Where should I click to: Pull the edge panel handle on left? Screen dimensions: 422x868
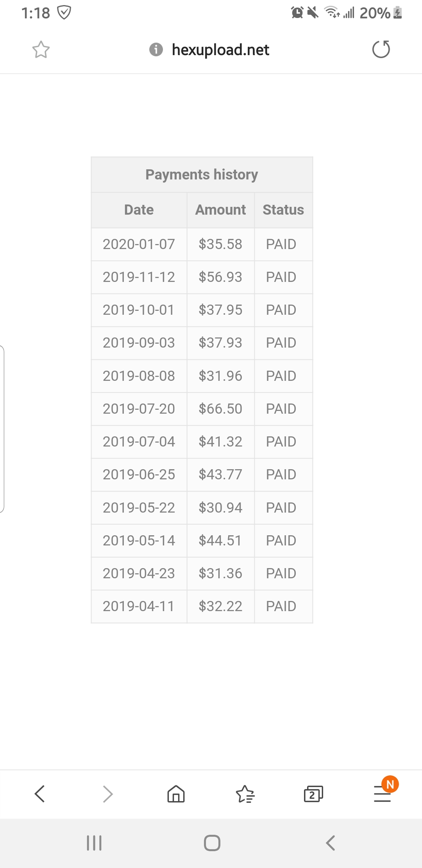pos(2,429)
